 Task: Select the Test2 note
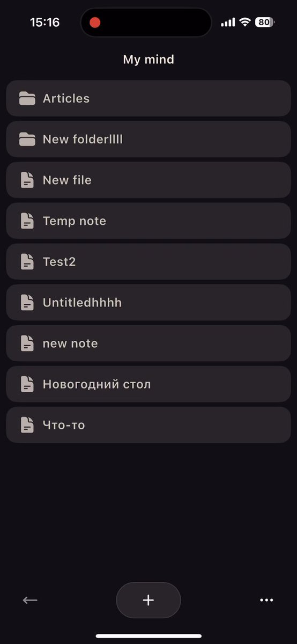tap(148, 261)
